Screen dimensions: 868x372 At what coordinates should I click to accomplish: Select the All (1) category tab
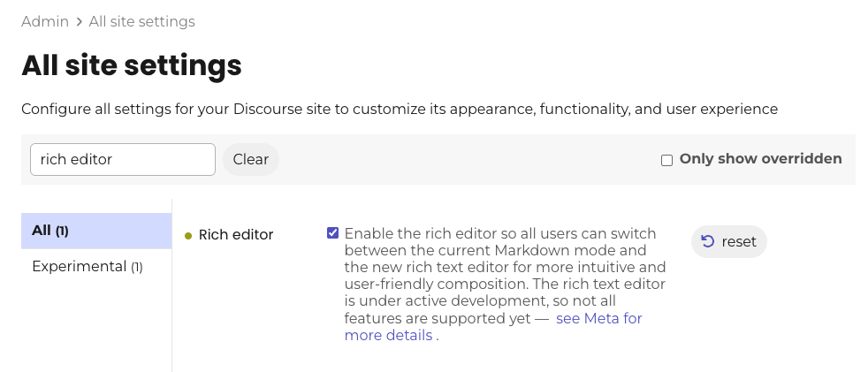(x=96, y=231)
